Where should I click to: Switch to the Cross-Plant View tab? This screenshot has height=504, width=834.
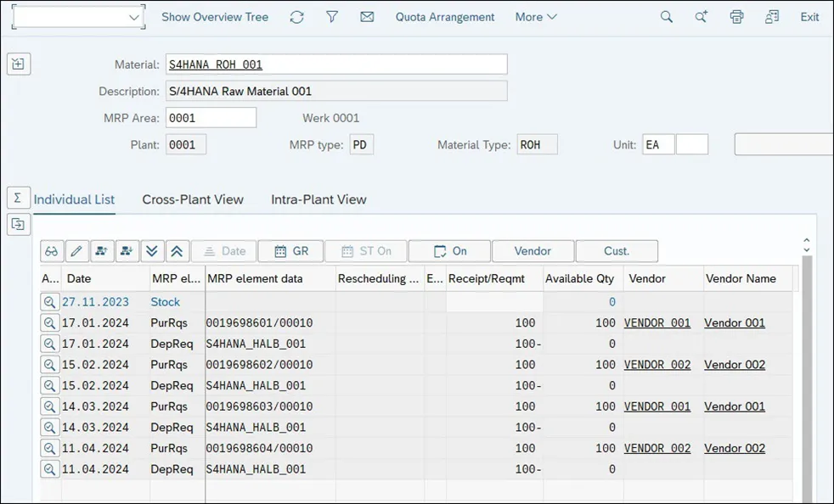tap(193, 199)
